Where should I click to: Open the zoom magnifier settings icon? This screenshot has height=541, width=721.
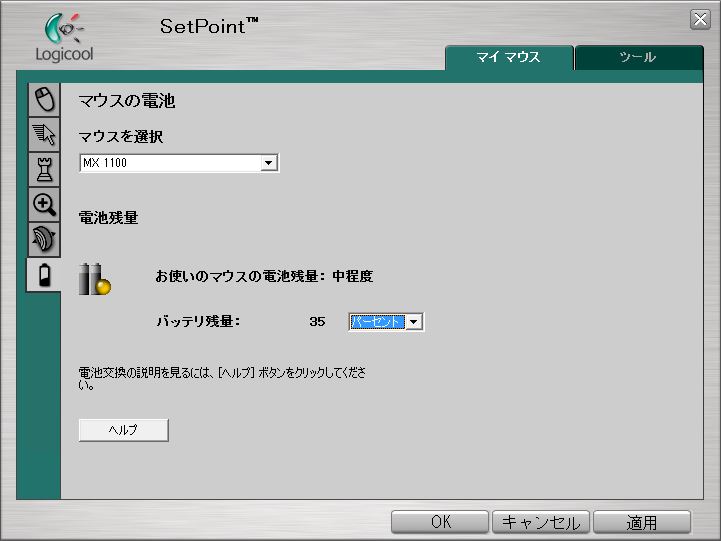(44, 204)
